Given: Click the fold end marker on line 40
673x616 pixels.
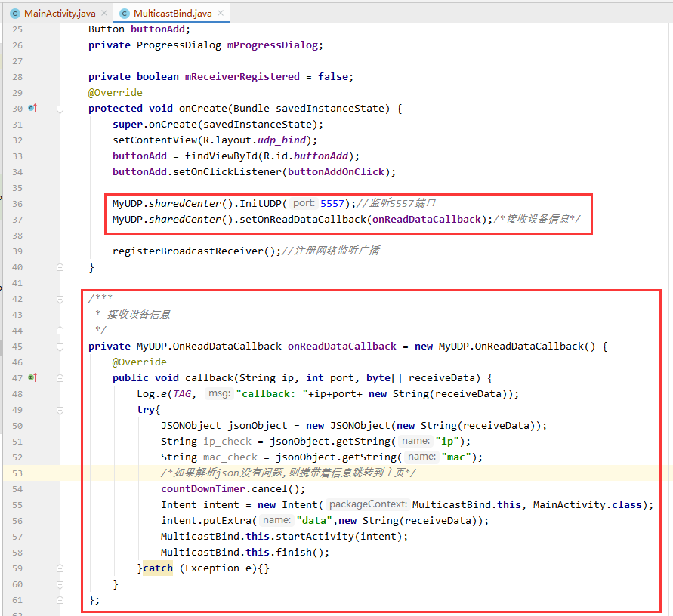Looking at the screenshot, I should tap(60, 267).
